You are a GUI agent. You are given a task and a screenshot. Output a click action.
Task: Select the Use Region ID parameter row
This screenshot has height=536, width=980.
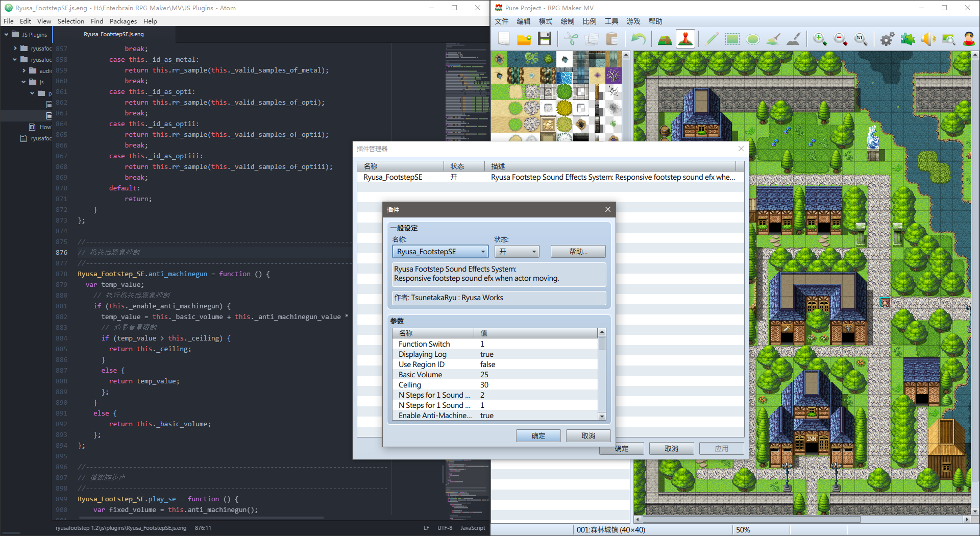(x=495, y=364)
